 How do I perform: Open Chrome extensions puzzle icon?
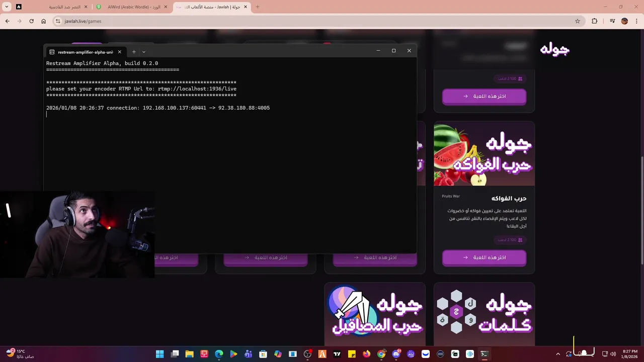(594, 21)
